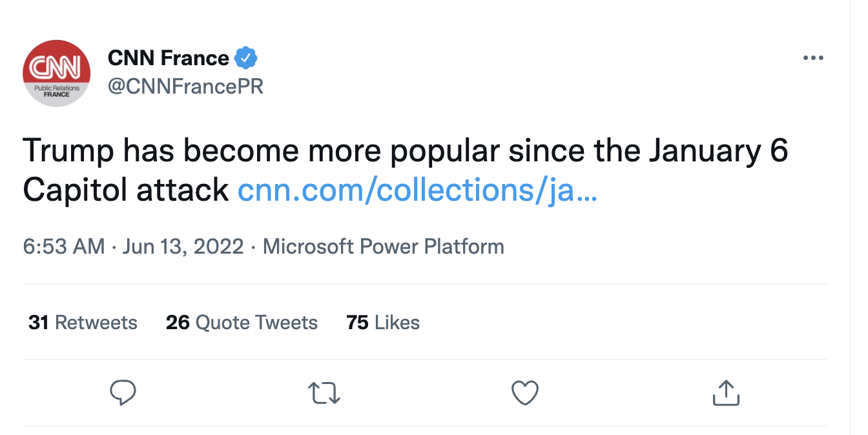Image resolution: width=868 pixels, height=435 pixels.
Task: View the 31 Retweets list
Action: click(x=83, y=322)
